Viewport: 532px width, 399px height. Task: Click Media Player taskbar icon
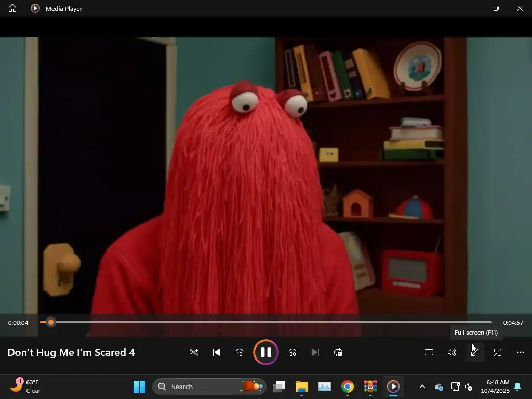click(x=393, y=387)
